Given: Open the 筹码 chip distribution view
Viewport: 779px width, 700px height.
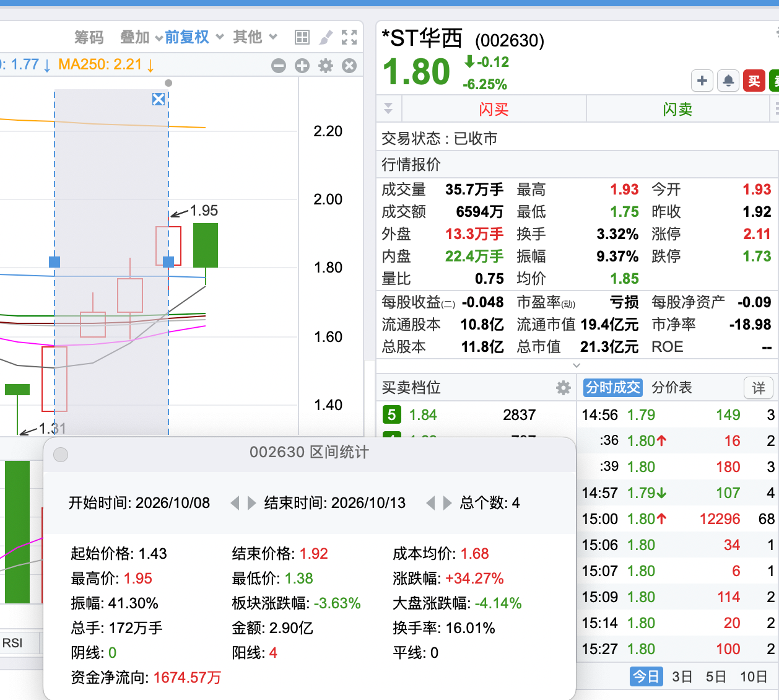Looking at the screenshot, I should point(89,37).
